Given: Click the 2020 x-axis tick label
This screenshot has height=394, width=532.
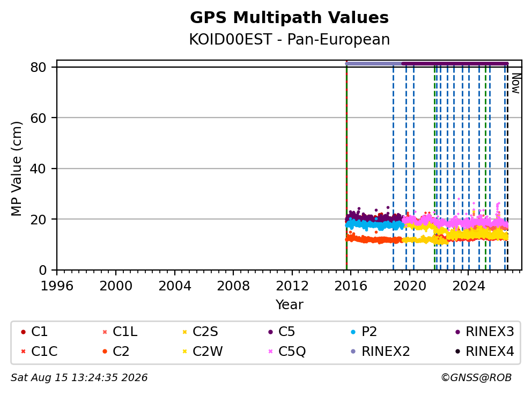Looking at the screenshot, I should pyautogui.click(x=410, y=286).
